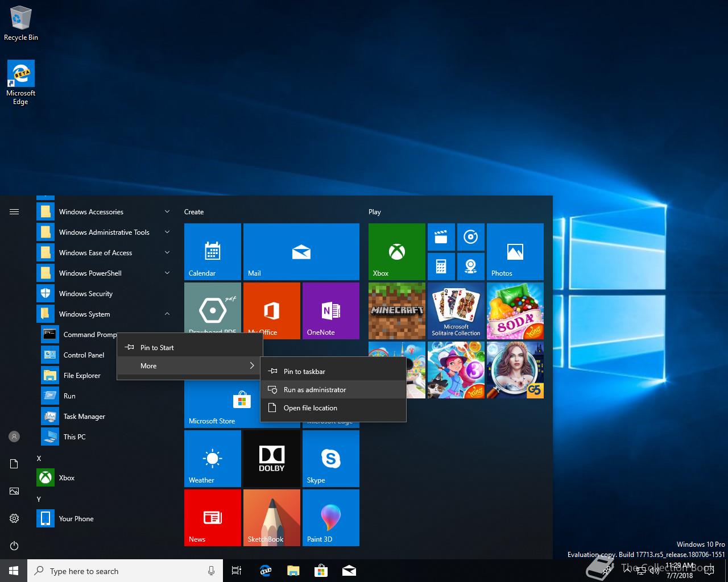
Task: Choose Pin to taskbar
Action: [333, 371]
